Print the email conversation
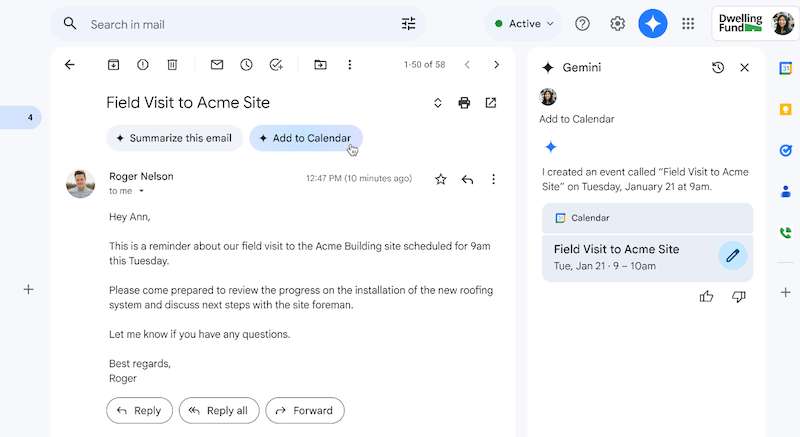The height and width of the screenshot is (437, 800). click(x=464, y=103)
